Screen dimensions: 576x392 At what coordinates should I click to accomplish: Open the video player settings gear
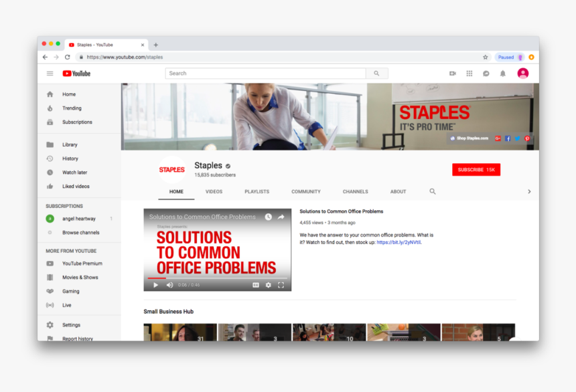pos(268,285)
